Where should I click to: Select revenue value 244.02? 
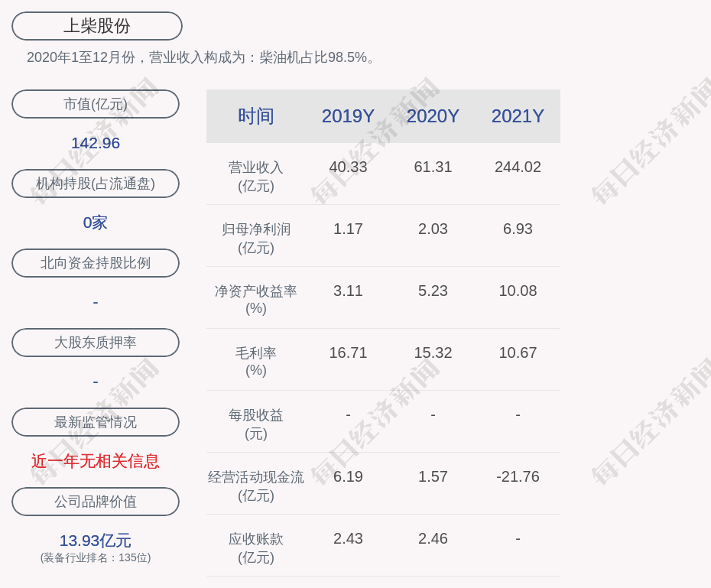click(518, 167)
